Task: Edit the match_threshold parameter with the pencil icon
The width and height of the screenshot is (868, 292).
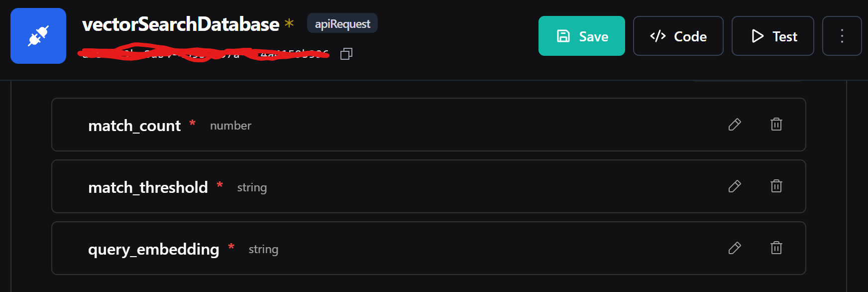Action: pyautogui.click(x=735, y=186)
